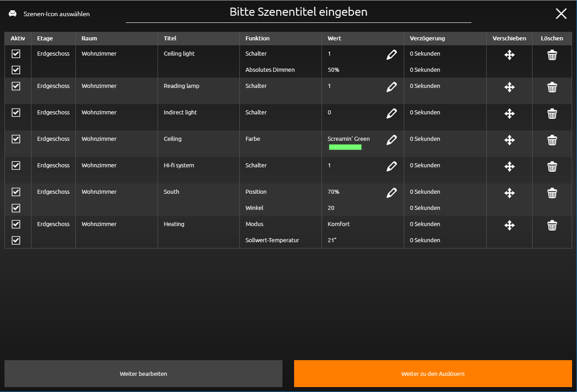Uncheck the Winkel function checkbox
Image resolution: width=577 pixels, height=392 pixels.
click(16, 208)
